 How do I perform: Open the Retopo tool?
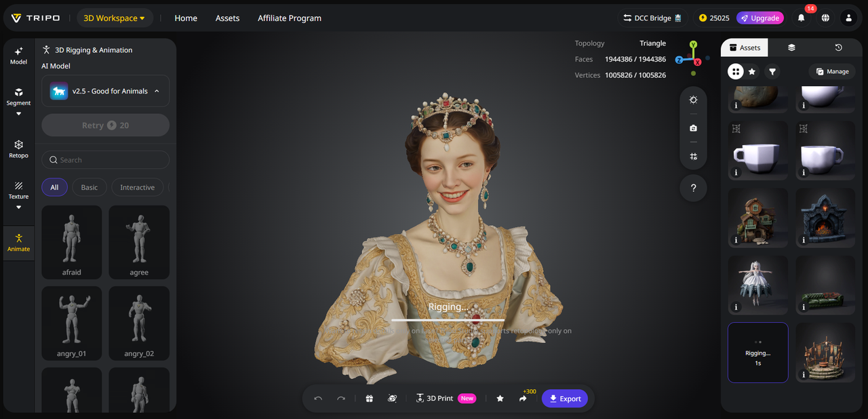coord(18,149)
